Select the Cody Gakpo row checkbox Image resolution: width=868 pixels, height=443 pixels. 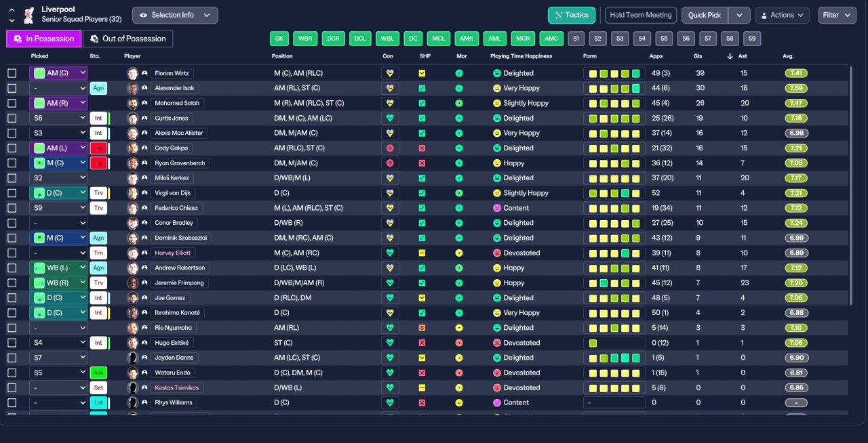[x=12, y=148]
